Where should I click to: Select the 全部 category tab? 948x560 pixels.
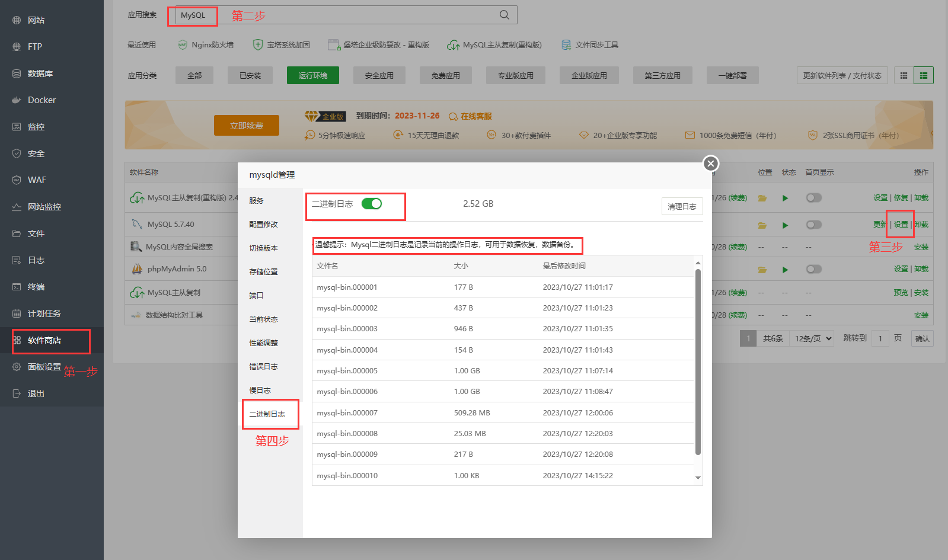click(x=194, y=75)
